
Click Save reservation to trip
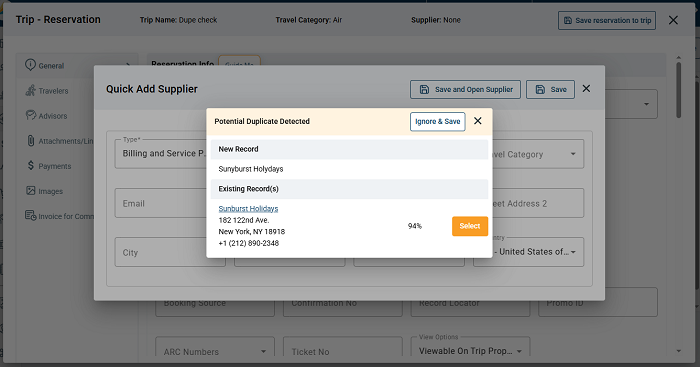click(607, 21)
